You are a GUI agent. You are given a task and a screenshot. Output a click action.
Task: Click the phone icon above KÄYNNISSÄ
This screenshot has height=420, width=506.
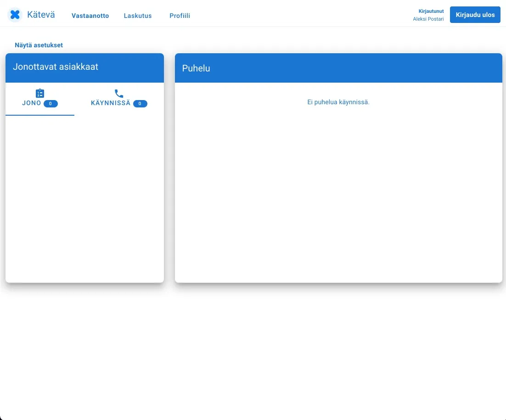point(119,94)
